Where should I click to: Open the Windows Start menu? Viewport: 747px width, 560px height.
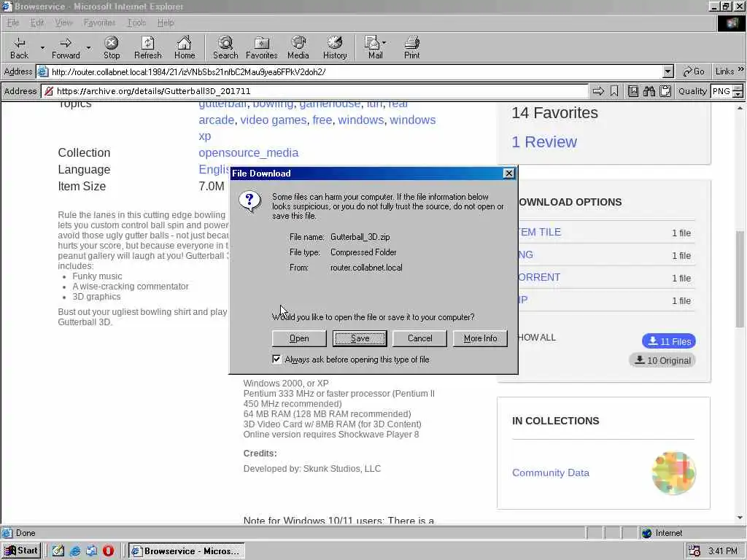[21, 551]
